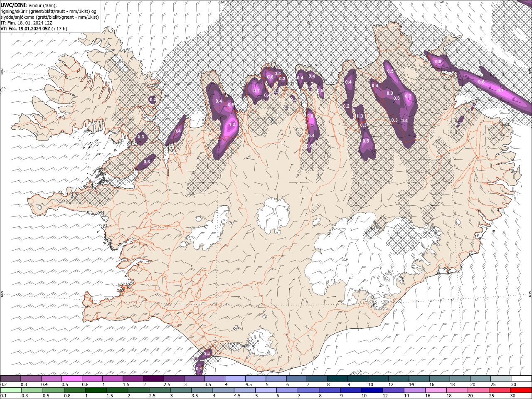Click the light periwinkle swatch between 4 and 4.5 in purple row
The width and height of the screenshot is (532, 399).
[235, 379]
